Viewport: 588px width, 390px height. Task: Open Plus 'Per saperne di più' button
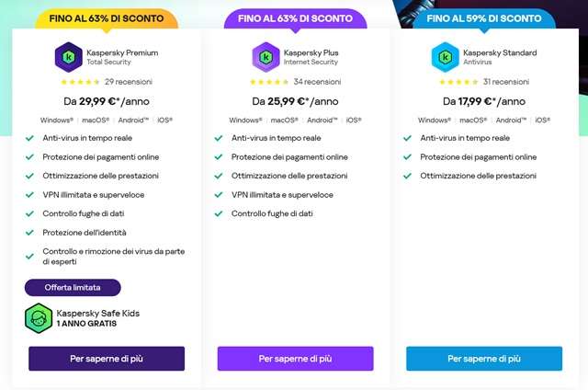pos(295,359)
